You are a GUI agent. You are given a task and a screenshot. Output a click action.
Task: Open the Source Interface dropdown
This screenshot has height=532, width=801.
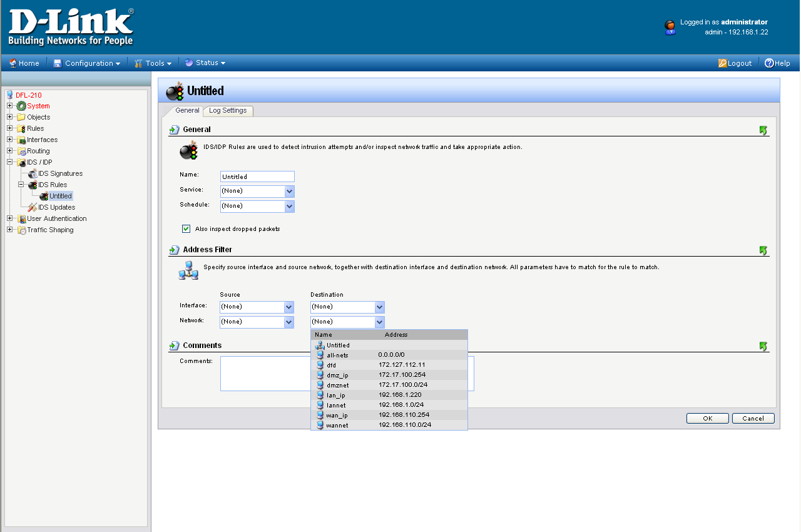click(257, 307)
